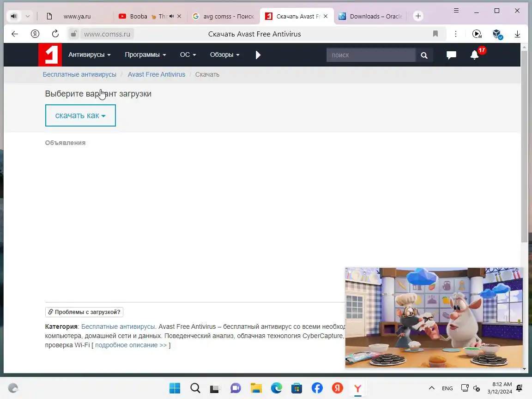Open File Explorer from taskbar

click(x=256, y=388)
